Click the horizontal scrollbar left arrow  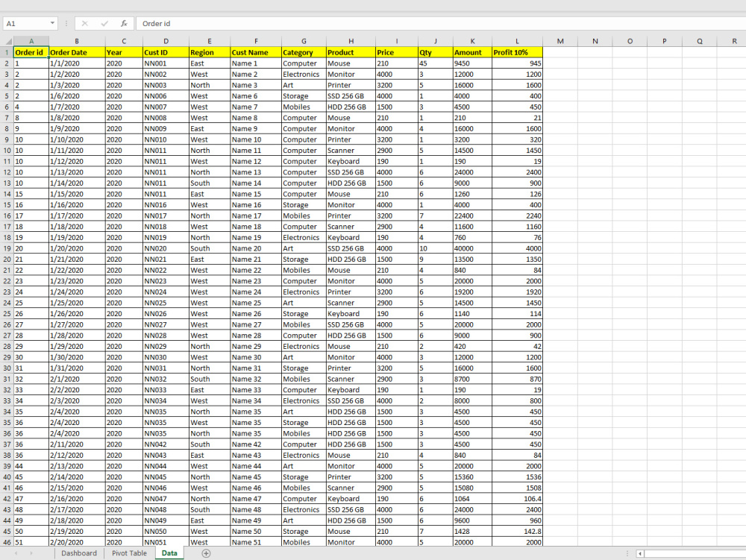click(640, 553)
